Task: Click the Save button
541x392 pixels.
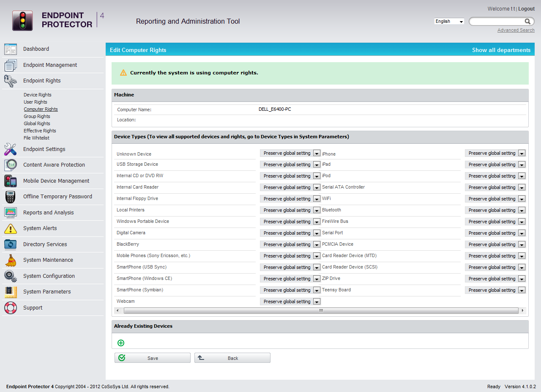Action: tap(152, 358)
